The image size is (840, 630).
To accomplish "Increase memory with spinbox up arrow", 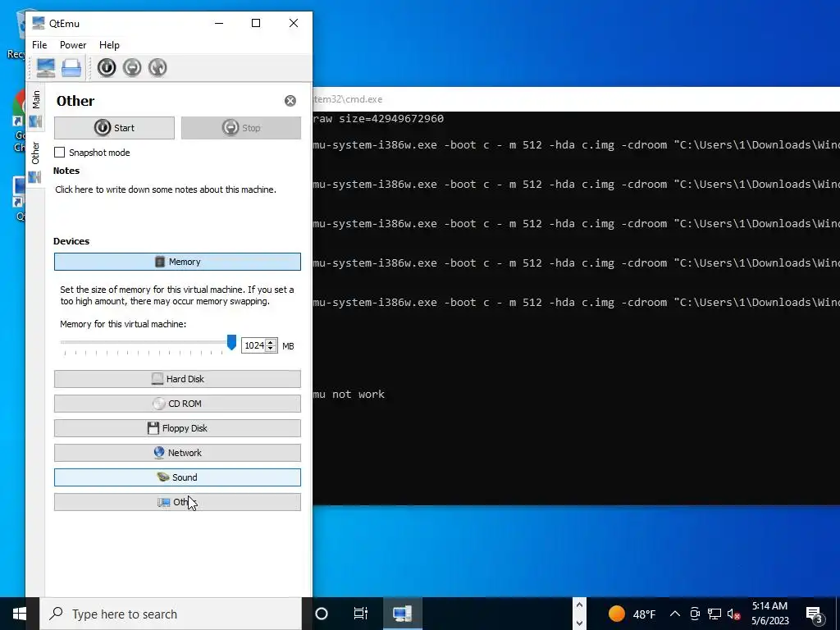I will click(x=271, y=342).
